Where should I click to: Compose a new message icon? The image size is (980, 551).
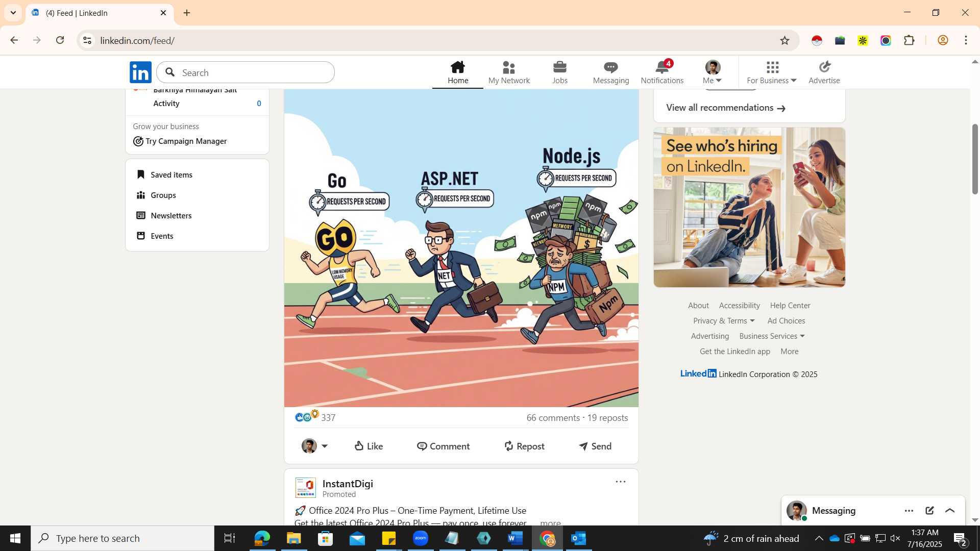pyautogui.click(x=929, y=511)
